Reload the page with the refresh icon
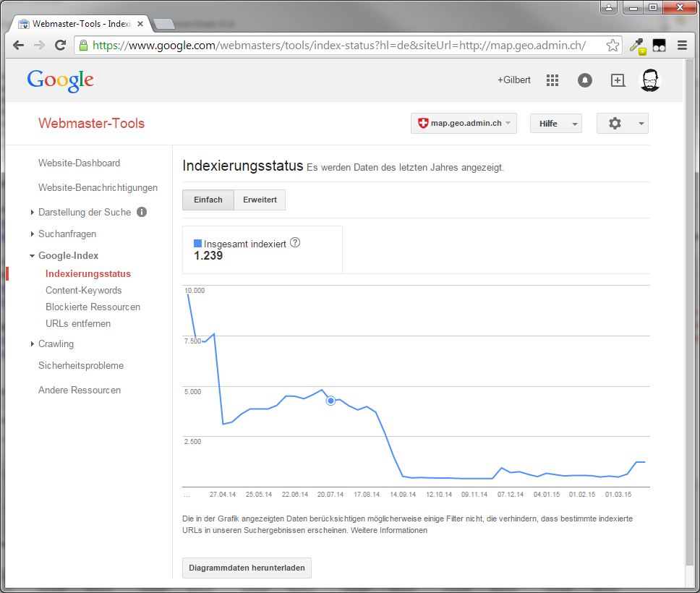The width and height of the screenshot is (700, 593). 60,45
